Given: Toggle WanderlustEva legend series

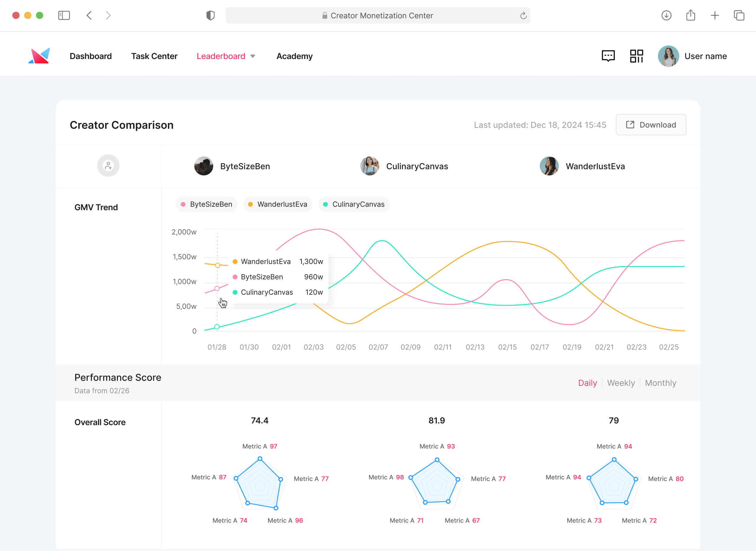Looking at the screenshot, I should tap(278, 204).
